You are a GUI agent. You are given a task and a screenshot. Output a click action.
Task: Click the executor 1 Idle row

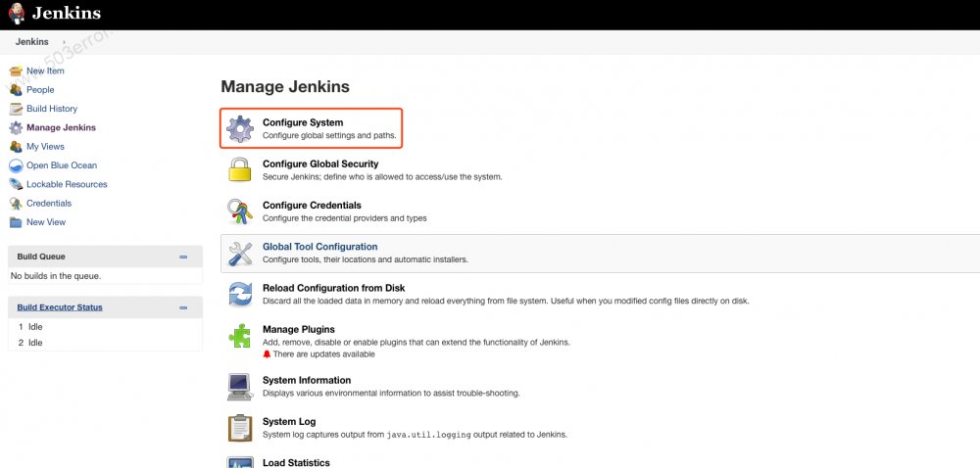[105, 326]
